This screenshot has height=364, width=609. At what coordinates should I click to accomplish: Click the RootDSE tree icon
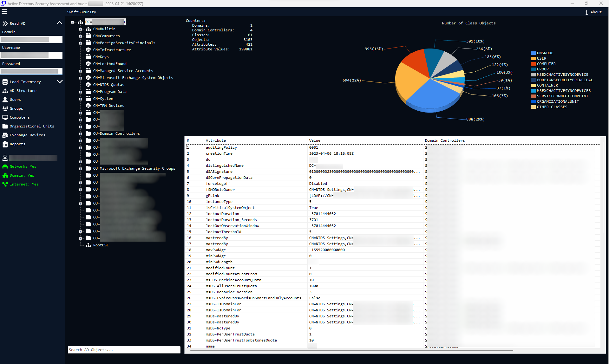click(x=88, y=245)
